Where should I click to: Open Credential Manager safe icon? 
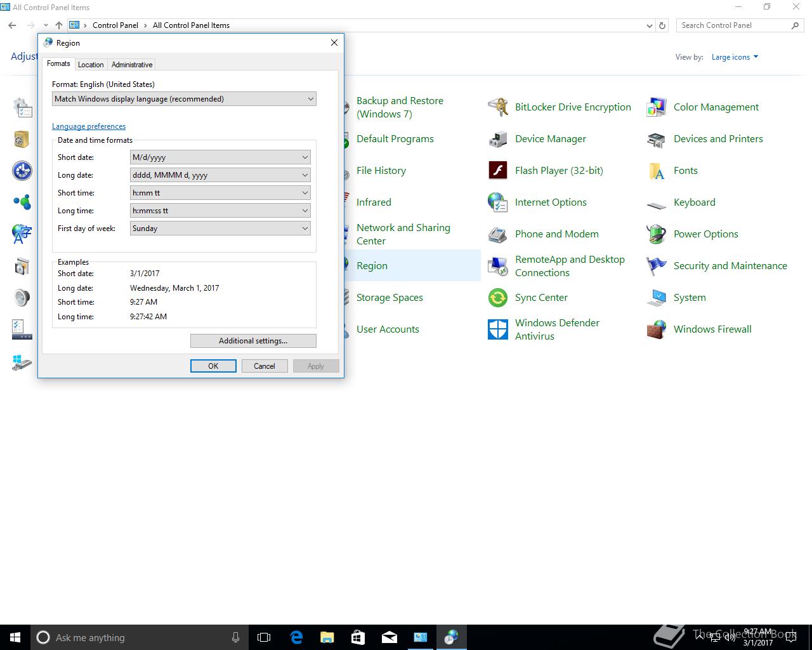click(22, 139)
